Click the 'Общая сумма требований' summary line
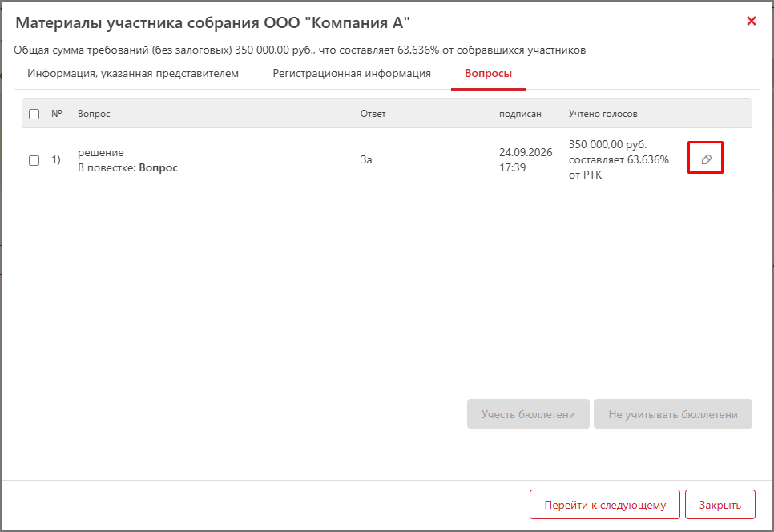774x532 pixels. (x=300, y=50)
